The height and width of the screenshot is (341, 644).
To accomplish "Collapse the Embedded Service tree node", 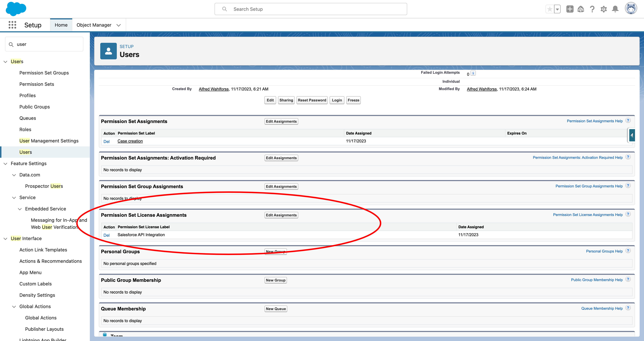I will pyautogui.click(x=20, y=209).
